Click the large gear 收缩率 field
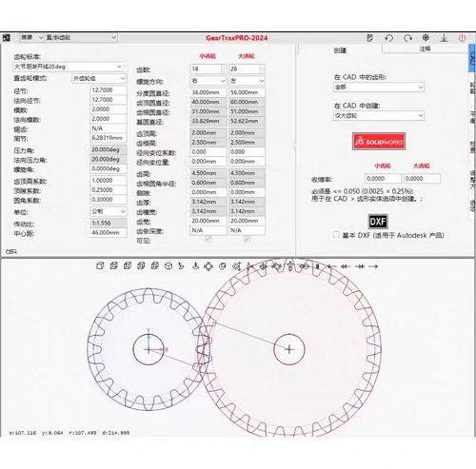476x469 pixels. click(x=422, y=179)
